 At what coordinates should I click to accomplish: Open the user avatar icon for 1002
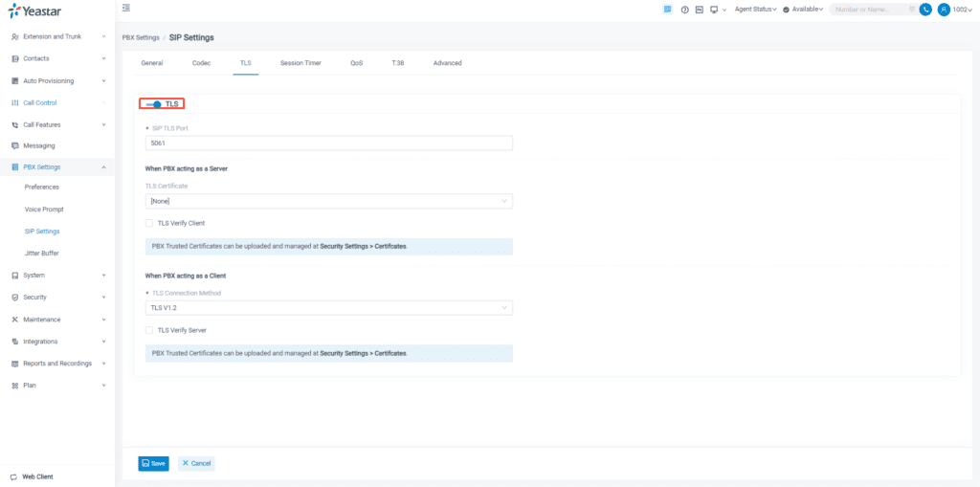coord(944,10)
